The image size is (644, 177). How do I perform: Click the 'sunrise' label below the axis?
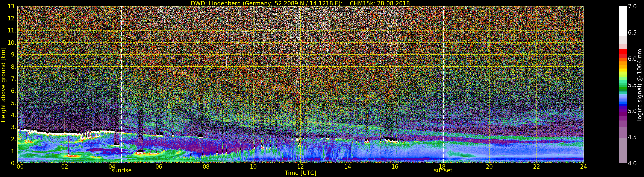(x=121, y=170)
